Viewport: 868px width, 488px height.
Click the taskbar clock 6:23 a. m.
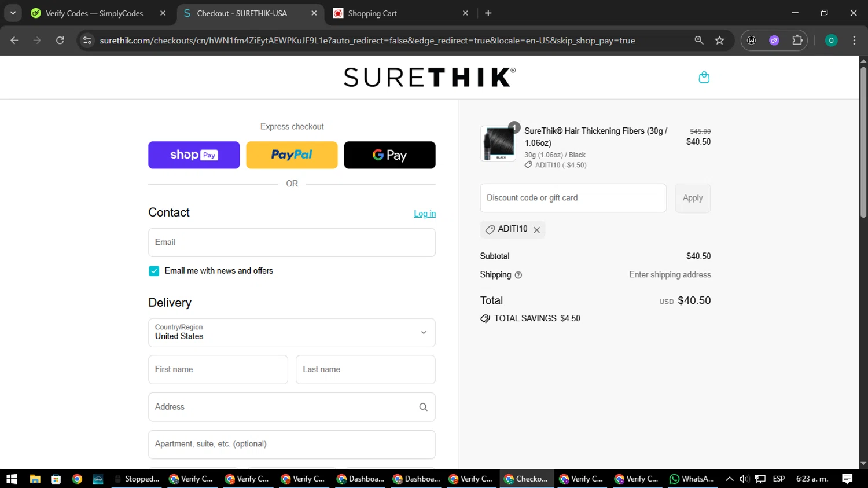click(812, 479)
